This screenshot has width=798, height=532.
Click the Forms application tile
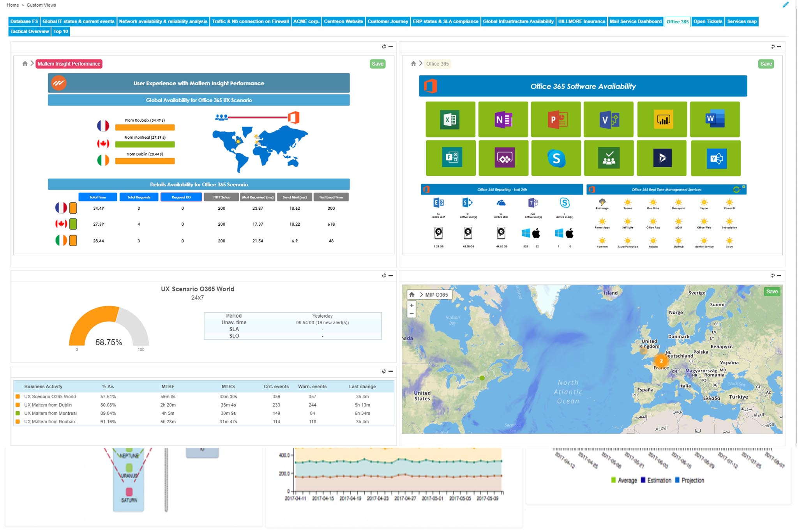450,158
